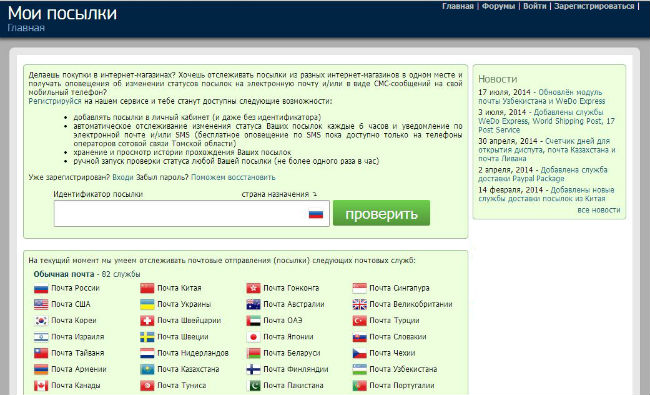The image size is (650, 395).
Task: Open the Почта Гонконга link
Action: click(x=291, y=288)
